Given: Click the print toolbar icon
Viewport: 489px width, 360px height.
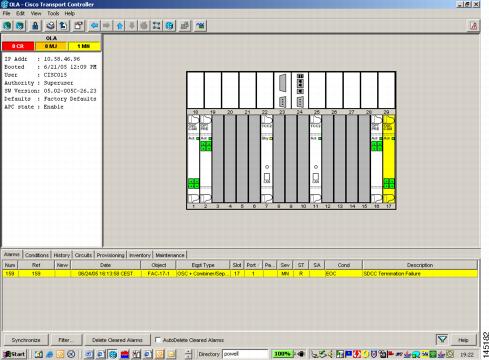Looking at the screenshot, I should (x=50, y=26).
